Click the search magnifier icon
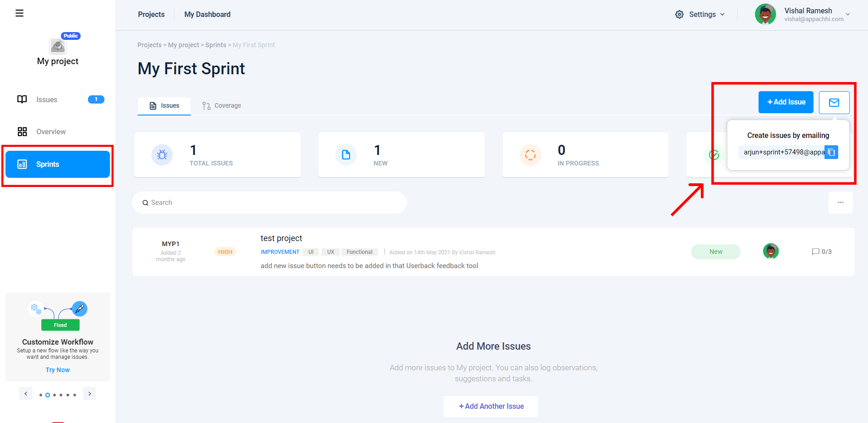 (x=145, y=203)
